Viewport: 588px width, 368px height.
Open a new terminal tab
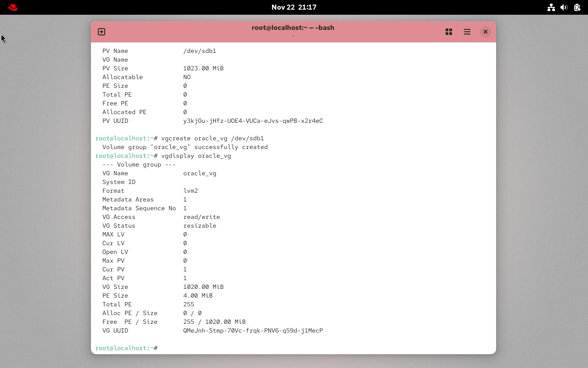[101, 32]
